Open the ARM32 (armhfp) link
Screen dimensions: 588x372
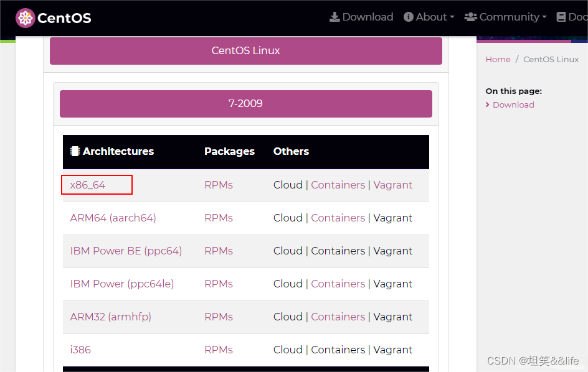pyautogui.click(x=111, y=317)
